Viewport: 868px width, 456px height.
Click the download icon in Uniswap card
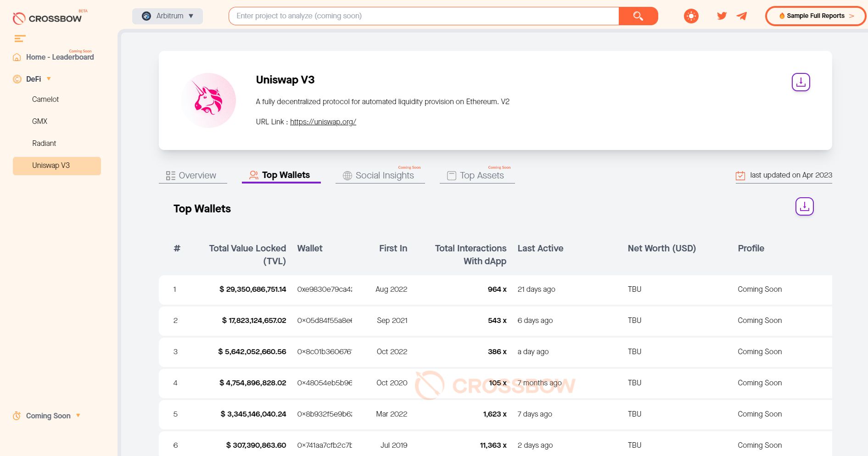[801, 82]
